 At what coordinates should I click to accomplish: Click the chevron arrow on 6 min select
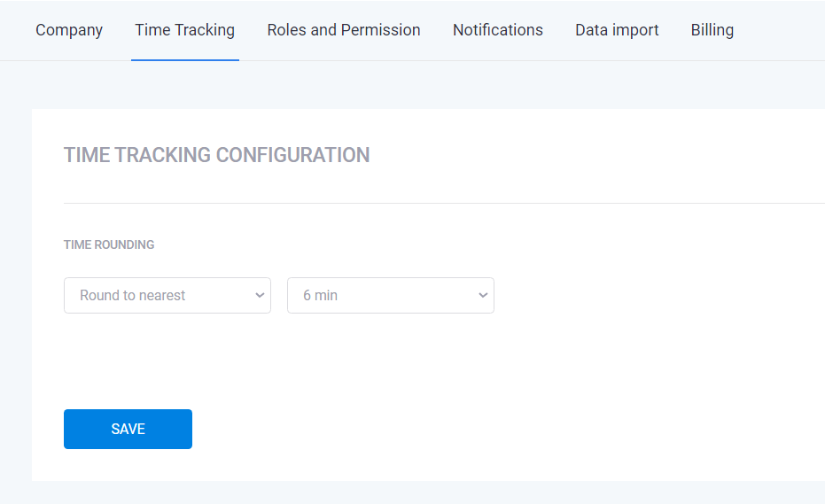pyautogui.click(x=482, y=296)
